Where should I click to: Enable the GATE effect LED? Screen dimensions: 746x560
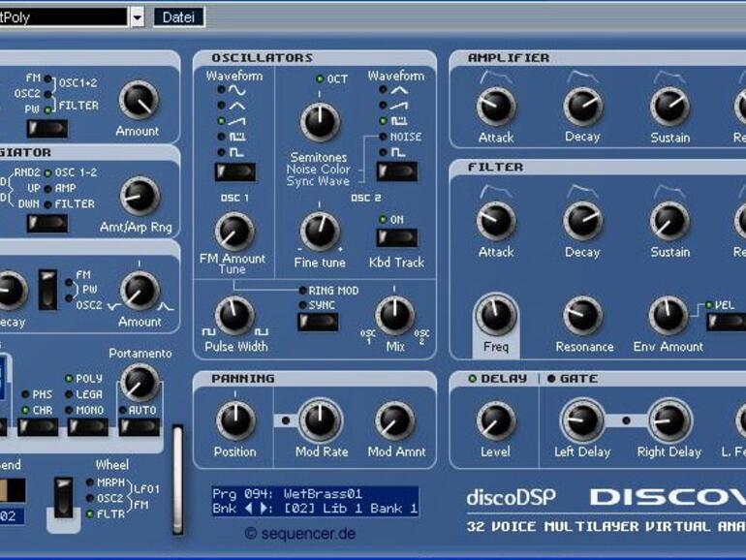[x=551, y=379]
